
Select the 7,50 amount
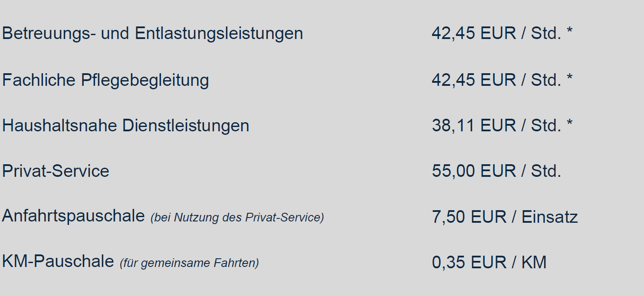pos(448,217)
